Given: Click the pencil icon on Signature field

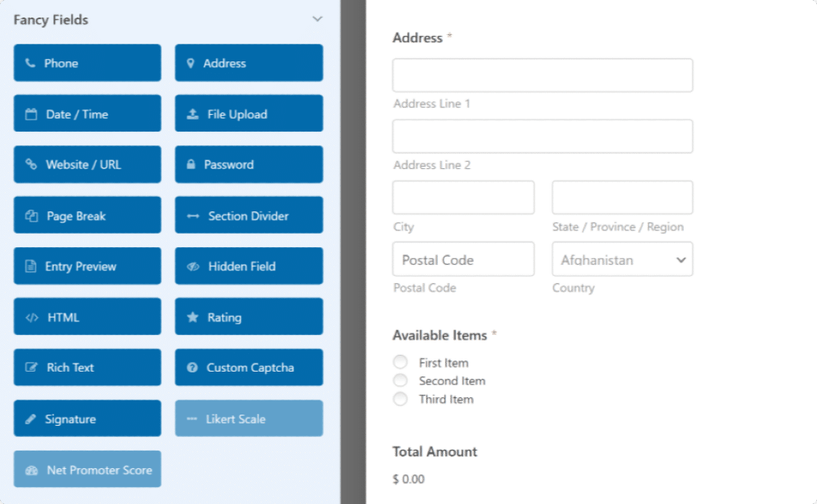Looking at the screenshot, I should 31,419.
